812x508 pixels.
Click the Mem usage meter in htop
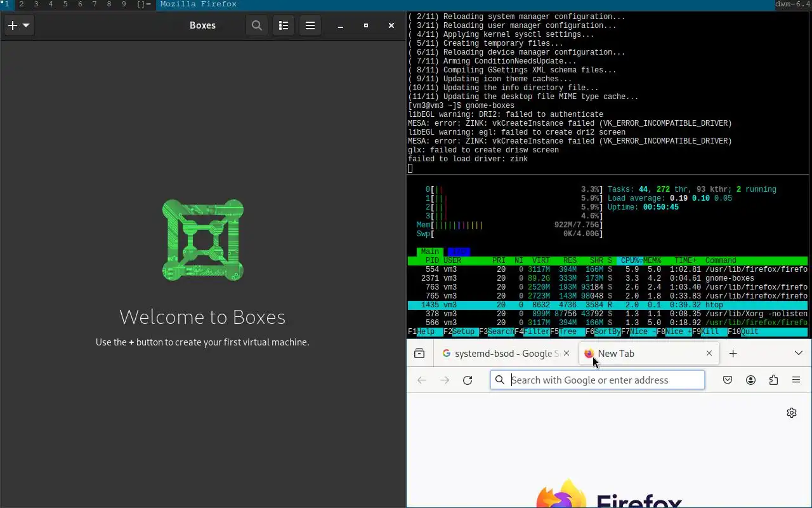(509, 225)
